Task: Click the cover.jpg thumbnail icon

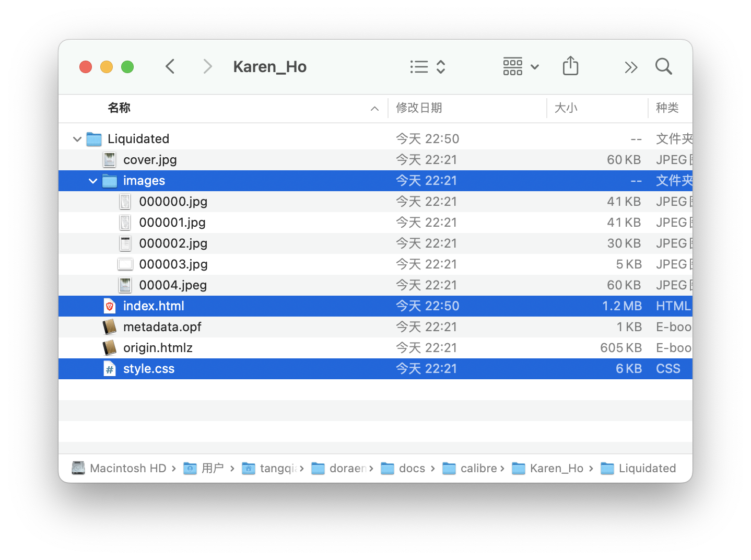Action: coord(109,159)
